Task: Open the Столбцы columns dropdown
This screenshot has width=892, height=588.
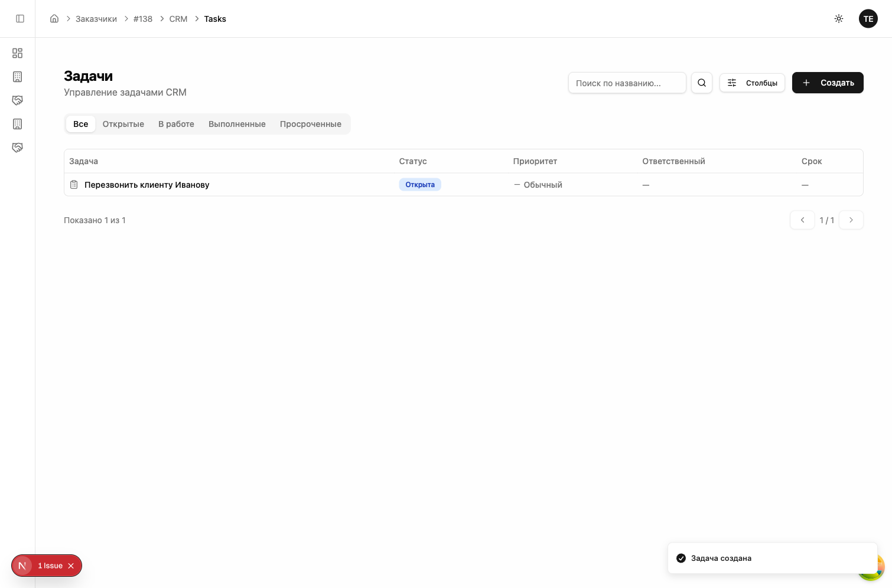Action: click(x=752, y=83)
